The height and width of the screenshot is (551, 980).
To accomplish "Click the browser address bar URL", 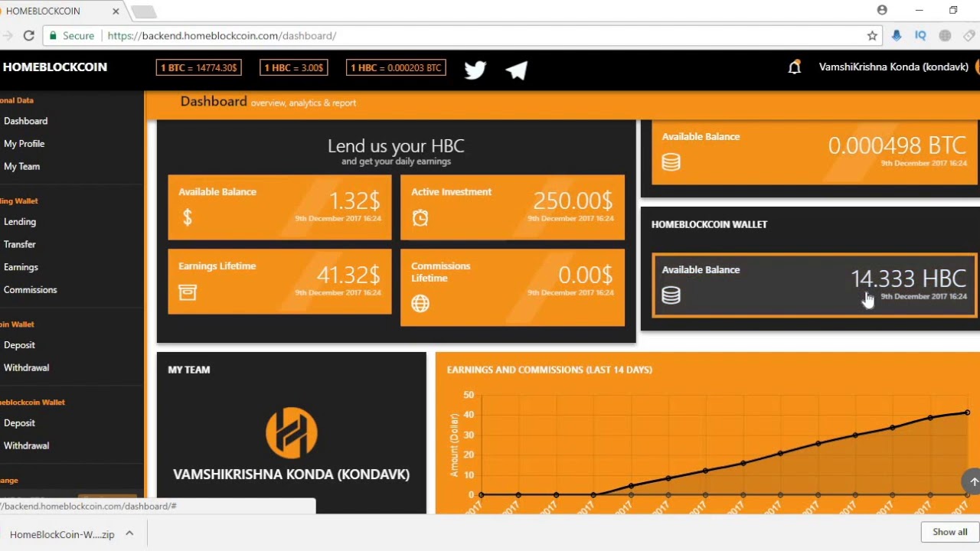I will [x=221, y=36].
